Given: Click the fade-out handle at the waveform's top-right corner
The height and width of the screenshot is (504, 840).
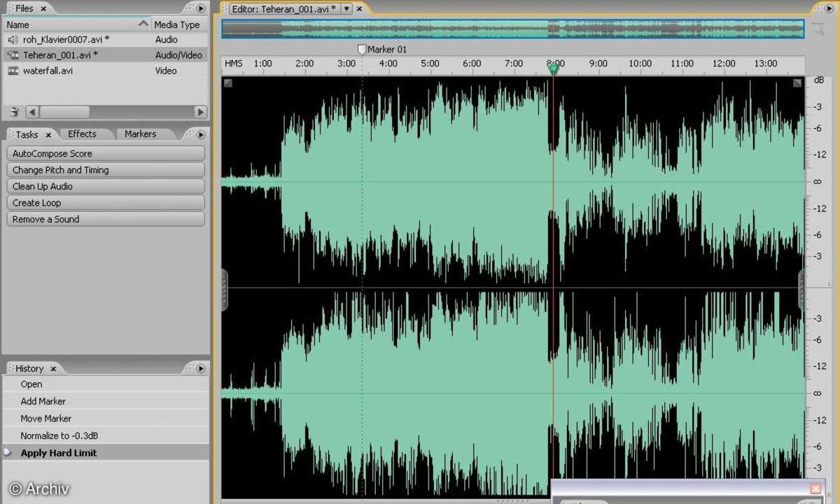Looking at the screenshot, I should 797,83.
